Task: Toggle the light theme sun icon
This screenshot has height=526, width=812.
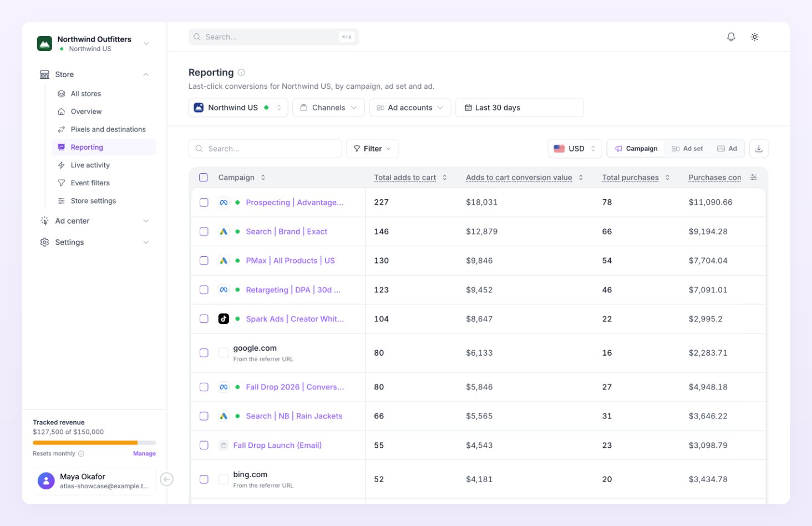Action: (x=754, y=37)
